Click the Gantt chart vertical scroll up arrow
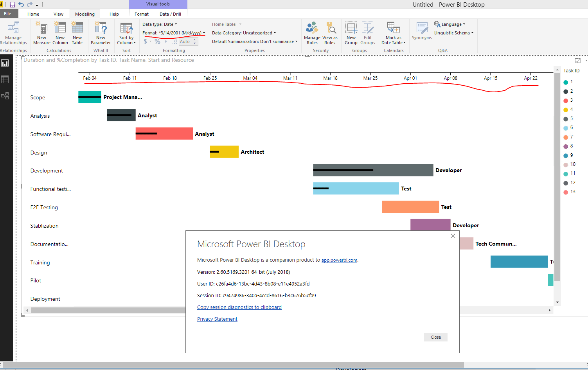This screenshot has height=370, width=588. [557, 70]
